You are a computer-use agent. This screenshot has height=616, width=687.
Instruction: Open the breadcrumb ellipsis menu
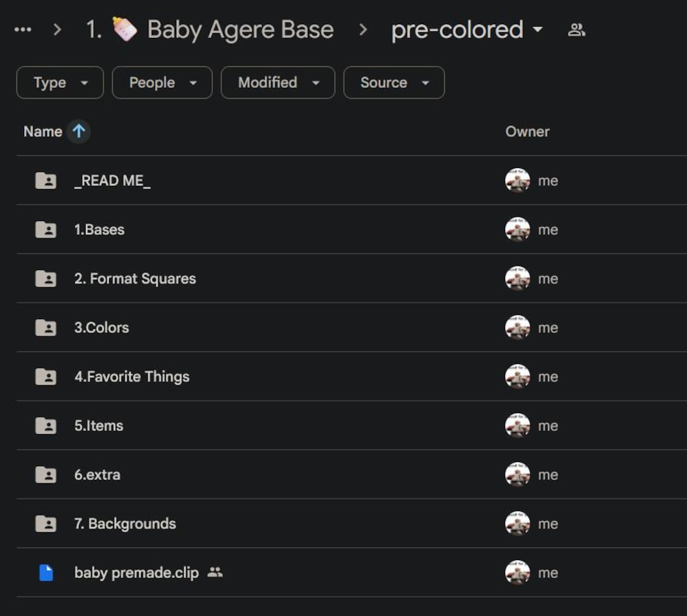pyautogui.click(x=23, y=30)
